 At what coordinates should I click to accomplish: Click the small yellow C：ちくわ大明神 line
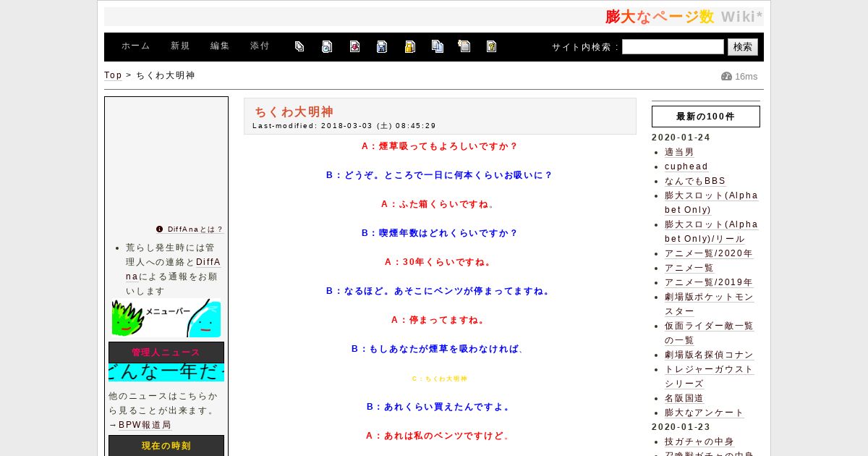pyautogui.click(x=440, y=379)
